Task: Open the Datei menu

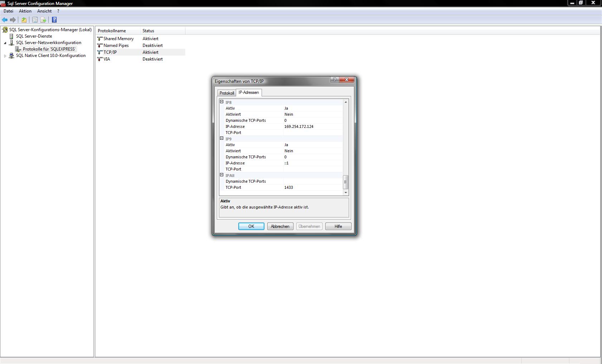Action: coord(8,11)
